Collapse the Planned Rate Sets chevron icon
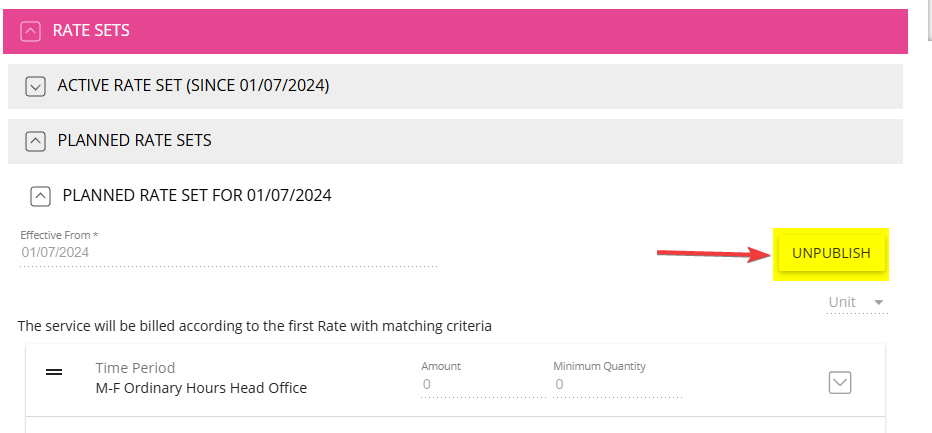This screenshot has height=433, width=932. point(36,142)
